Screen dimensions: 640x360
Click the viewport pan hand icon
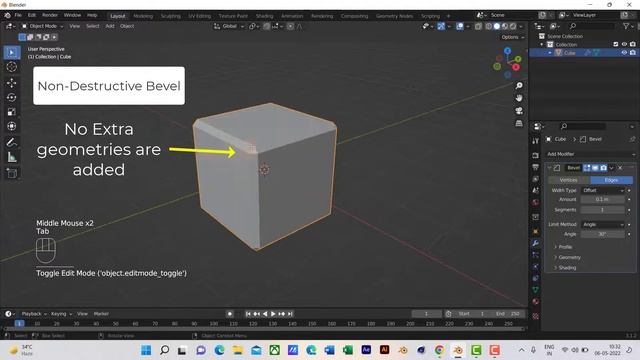point(519,98)
